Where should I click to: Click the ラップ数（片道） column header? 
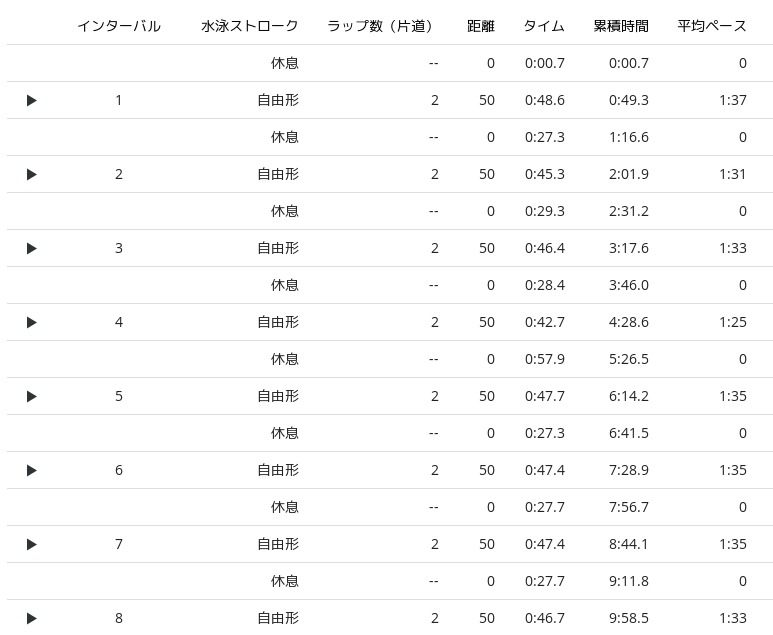point(382,26)
